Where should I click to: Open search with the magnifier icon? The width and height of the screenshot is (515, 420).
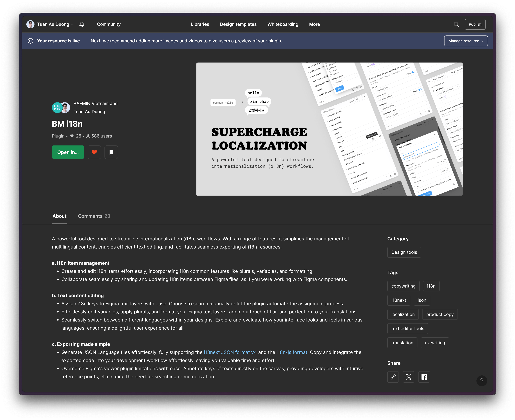(456, 24)
